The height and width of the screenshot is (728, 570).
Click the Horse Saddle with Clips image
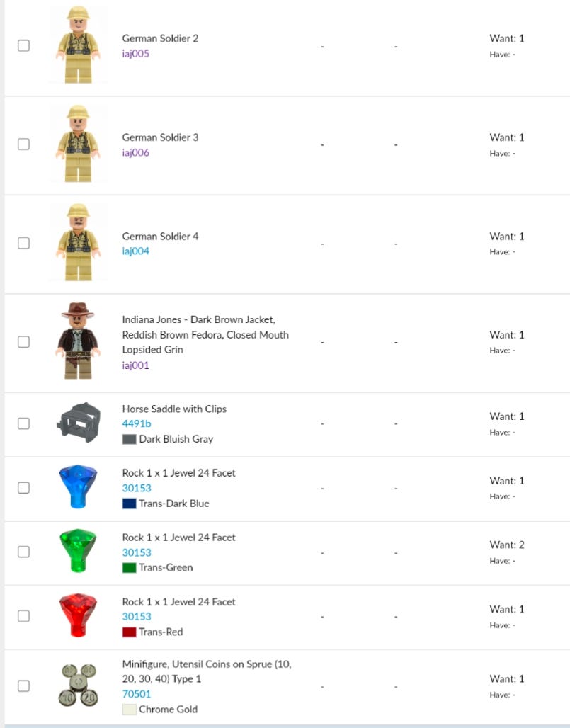(78, 423)
